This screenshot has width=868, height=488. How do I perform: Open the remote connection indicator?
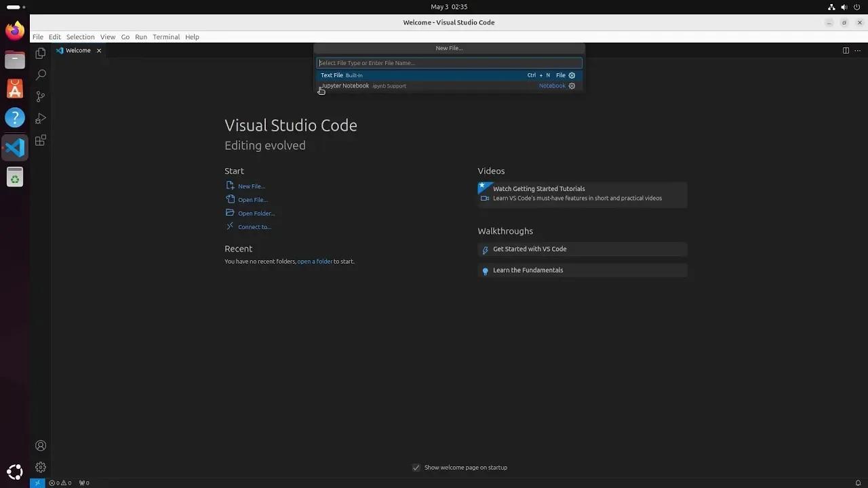[37, 483]
